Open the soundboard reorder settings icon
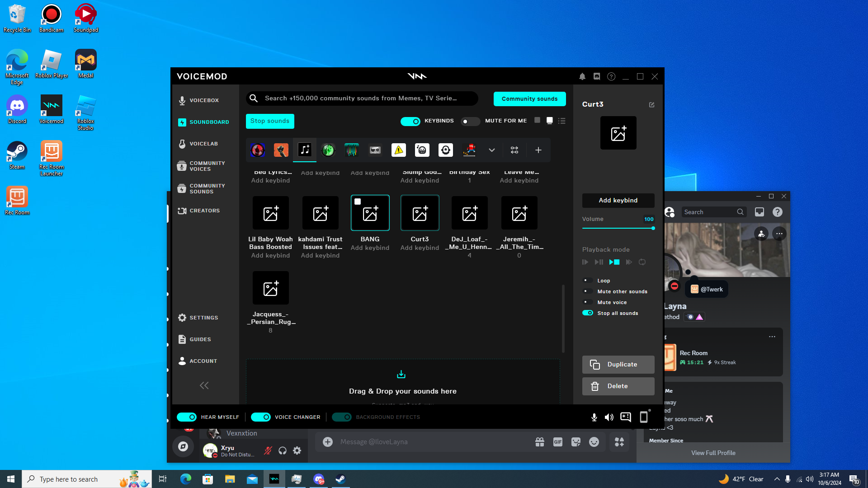 [x=514, y=150]
